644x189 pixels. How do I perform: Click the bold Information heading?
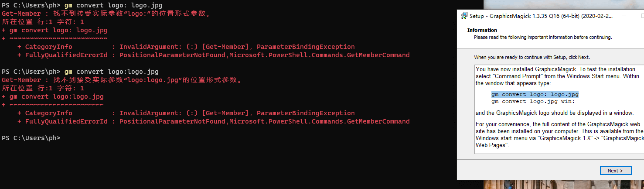coord(482,30)
